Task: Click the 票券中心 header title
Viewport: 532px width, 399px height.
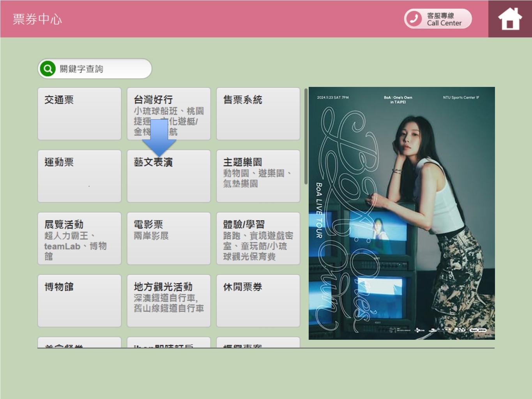Action: pos(37,19)
